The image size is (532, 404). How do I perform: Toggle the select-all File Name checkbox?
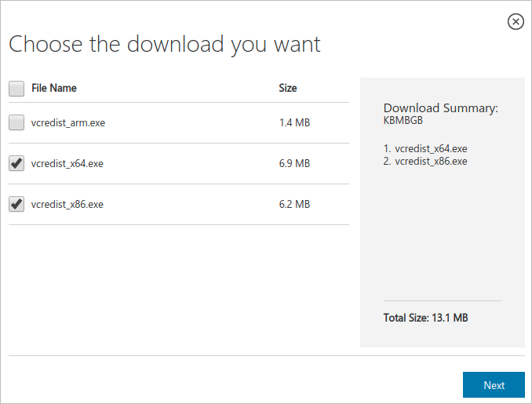click(x=16, y=89)
